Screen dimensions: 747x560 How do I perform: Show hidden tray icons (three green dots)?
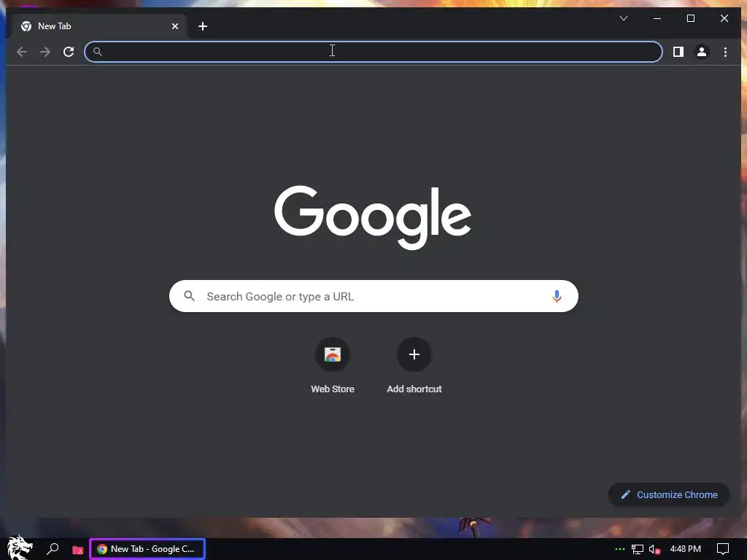click(619, 549)
